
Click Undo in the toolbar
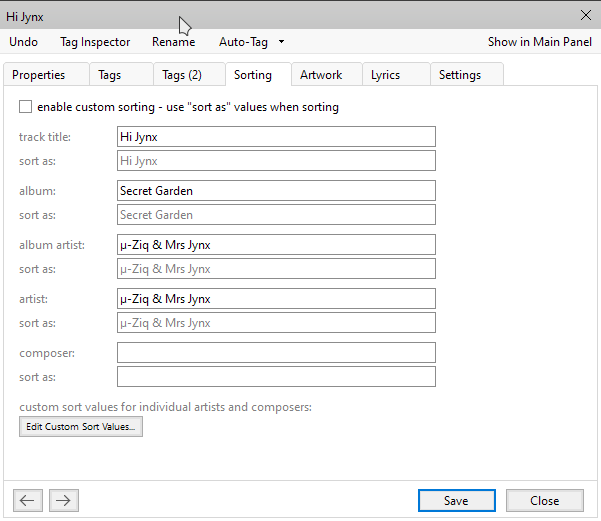tap(24, 42)
